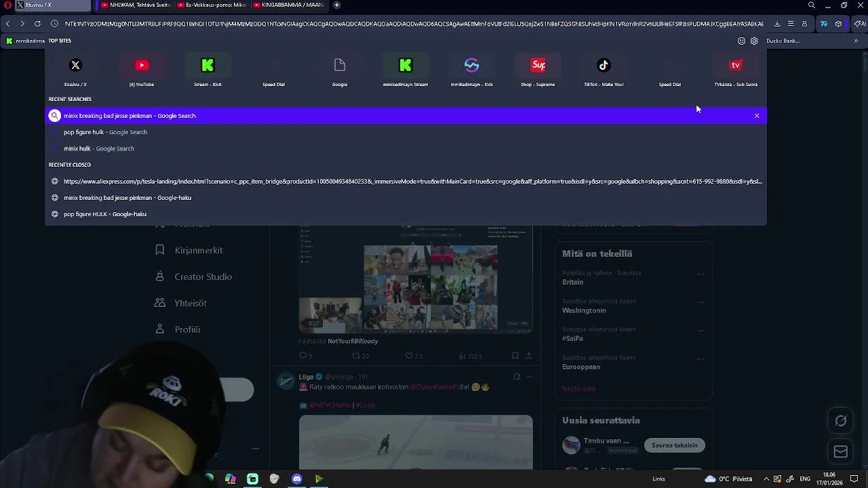The image size is (868, 488).
Task: Share the NotYourRBWoody post
Action: pos(529,356)
